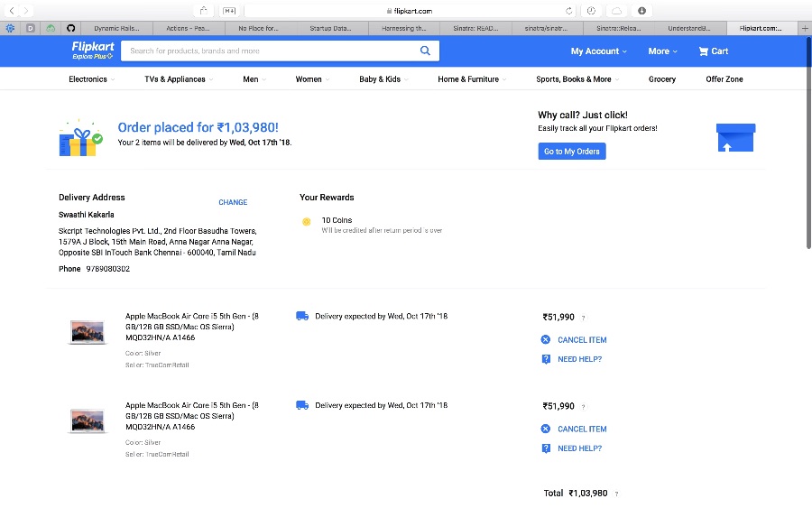Click CHANGE delivery address link
812x508 pixels.
coord(233,202)
